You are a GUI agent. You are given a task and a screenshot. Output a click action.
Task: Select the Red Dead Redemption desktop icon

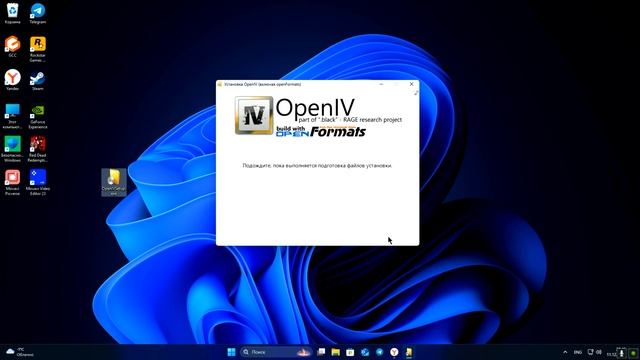[38, 149]
